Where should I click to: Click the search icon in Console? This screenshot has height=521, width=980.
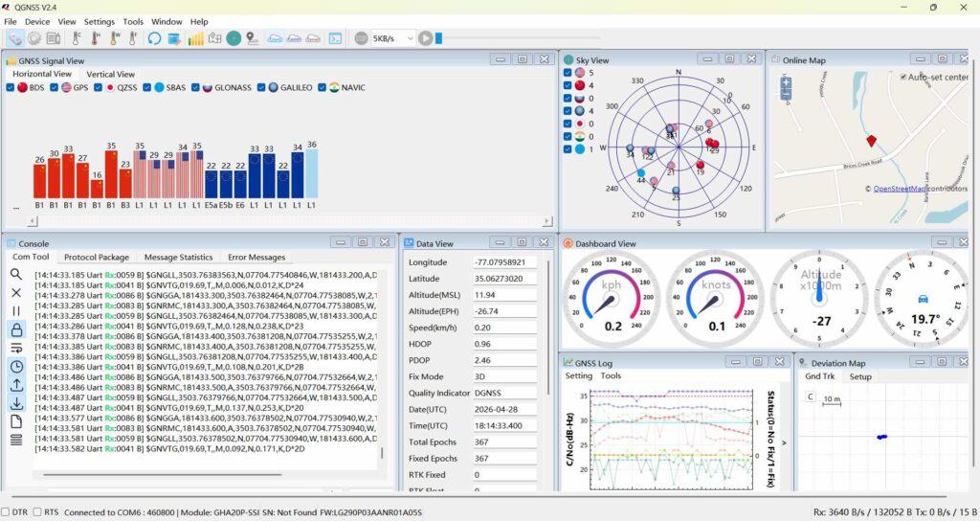click(16, 274)
